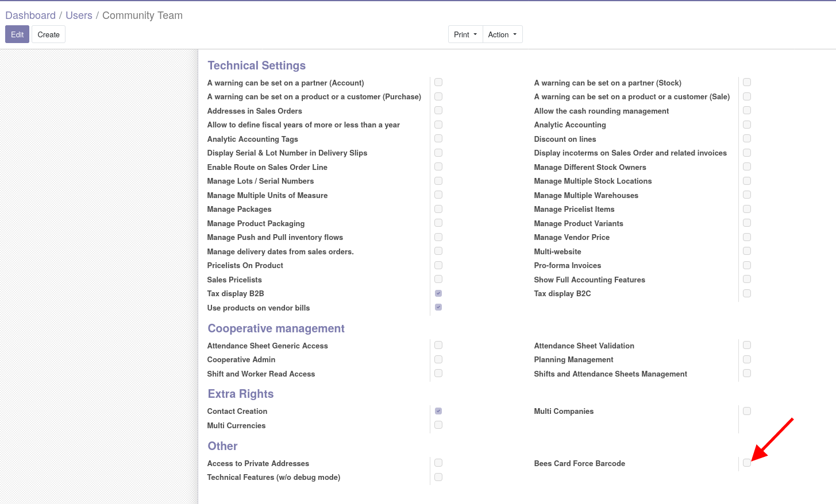Click the Other section heading
The height and width of the screenshot is (504, 836).
[x=222, y=446]
